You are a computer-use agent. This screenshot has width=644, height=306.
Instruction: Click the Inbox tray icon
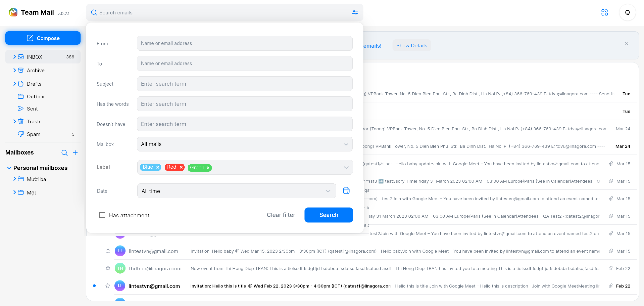[21, 57]
